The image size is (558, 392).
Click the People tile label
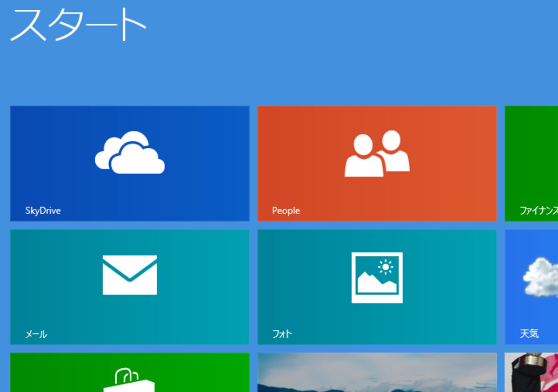click(x=286, y=211)
